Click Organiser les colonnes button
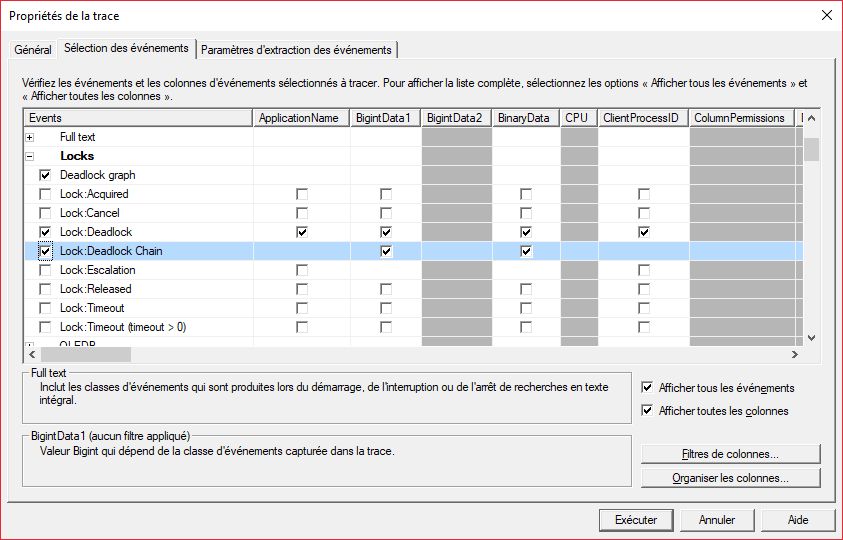The image size is (843, 540). (x=729, y=478)
